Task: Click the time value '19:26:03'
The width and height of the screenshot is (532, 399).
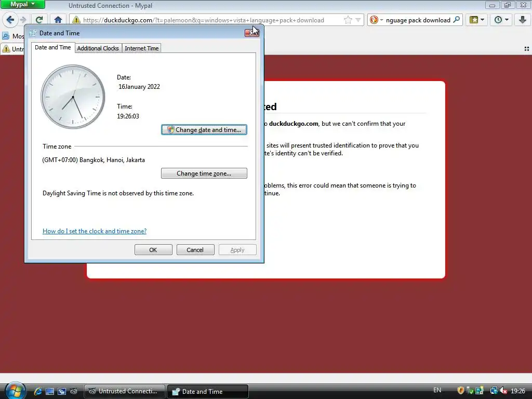Action: tap(128, 116)
